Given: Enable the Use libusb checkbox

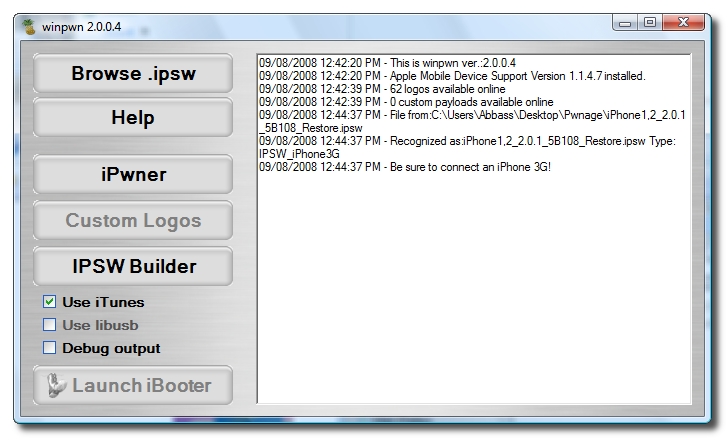Looking at the screenshot, I should [50, 325].
